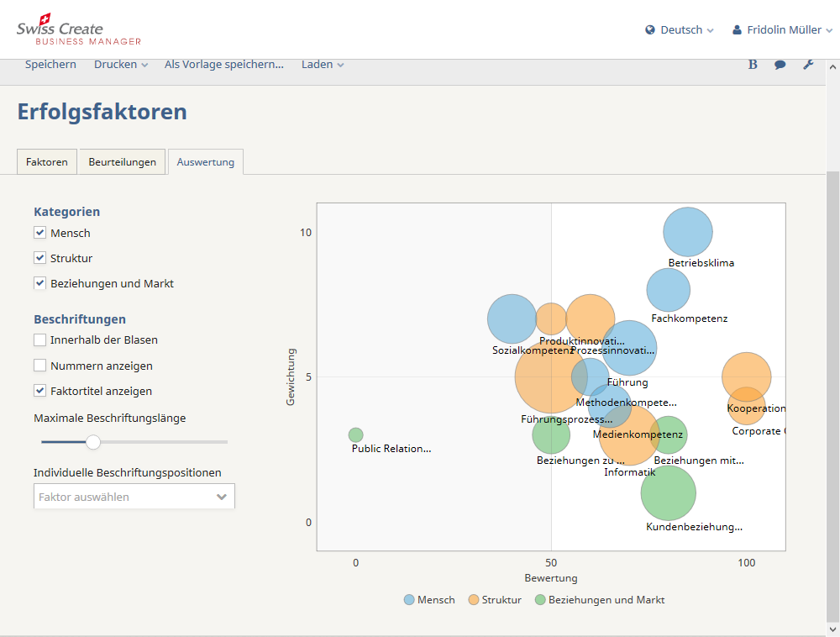Expand the Laden dropdown menu
The image size is (840, 637).
(323, 65)
